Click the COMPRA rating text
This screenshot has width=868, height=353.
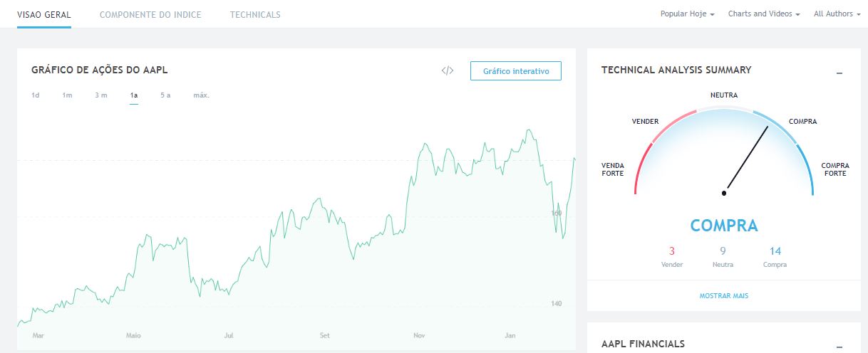[x=724, y=226]
